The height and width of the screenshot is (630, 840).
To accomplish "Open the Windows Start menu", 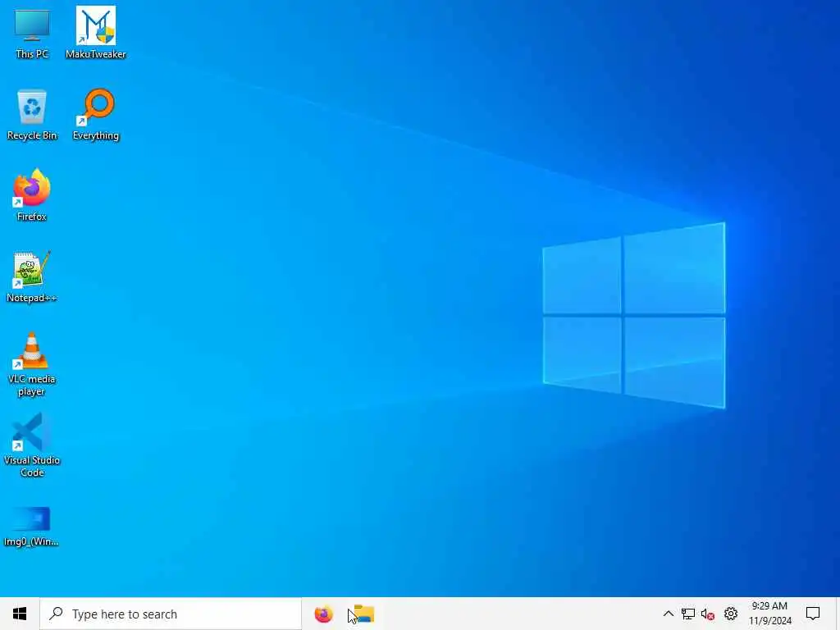I will 20,614.
